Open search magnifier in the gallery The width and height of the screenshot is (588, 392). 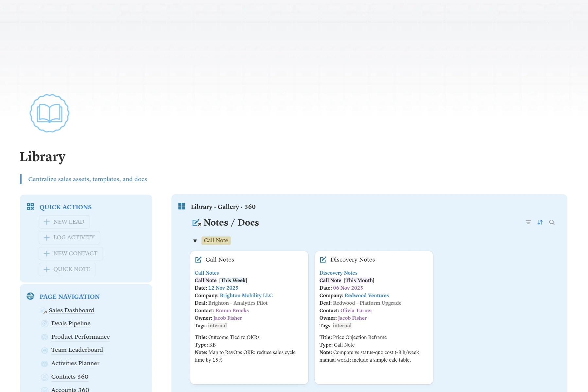(552, 222)
